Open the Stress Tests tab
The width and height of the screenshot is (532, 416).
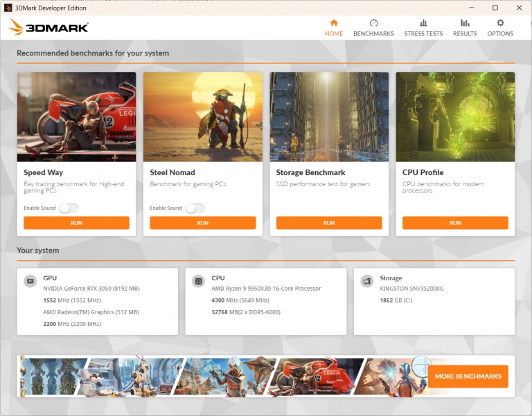point(423,28)
